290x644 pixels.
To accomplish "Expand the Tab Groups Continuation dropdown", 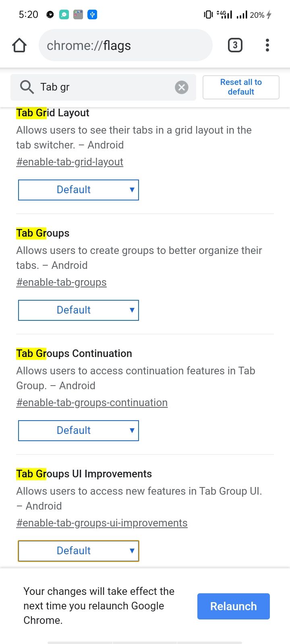I will (x=79, y=431).
